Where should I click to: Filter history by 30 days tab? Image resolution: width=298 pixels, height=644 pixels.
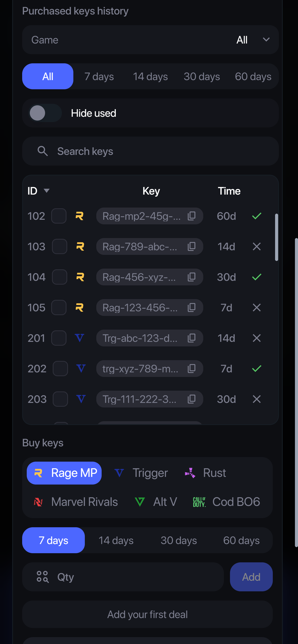(202, 76)
